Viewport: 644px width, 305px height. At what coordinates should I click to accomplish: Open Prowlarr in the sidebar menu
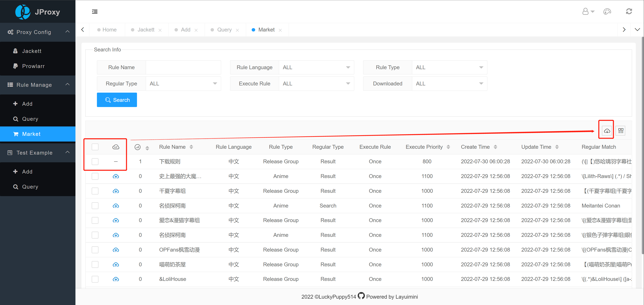coord(33,66)
